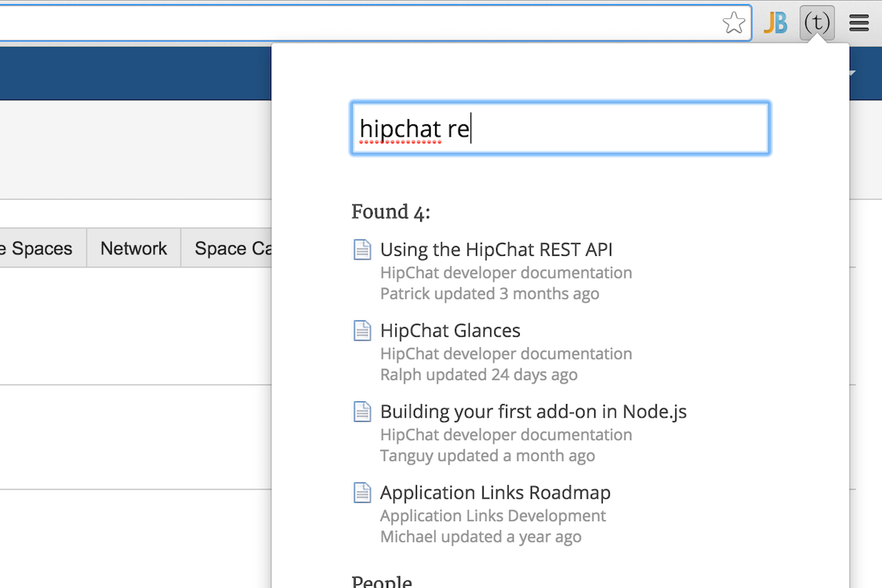Click 'HipChat developer documentation' under Node.js result
The width and height of the screenshot is (882, 588).
tap(506, 434)
